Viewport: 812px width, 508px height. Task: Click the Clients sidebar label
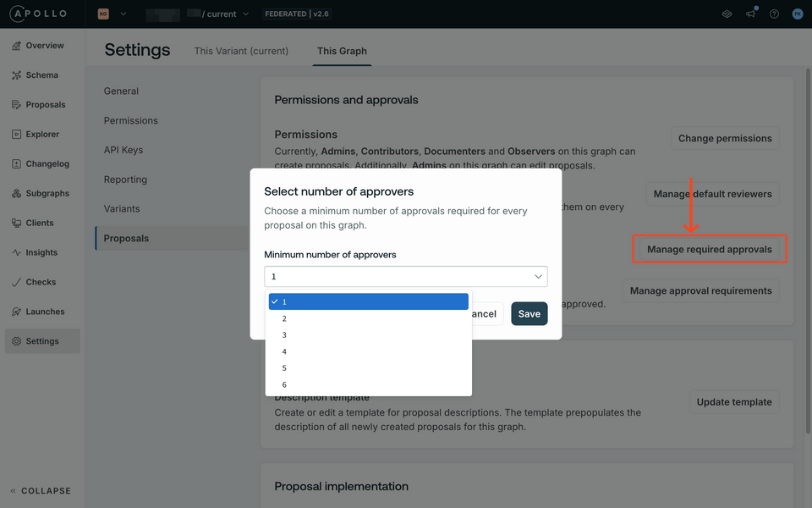[40, 223]
